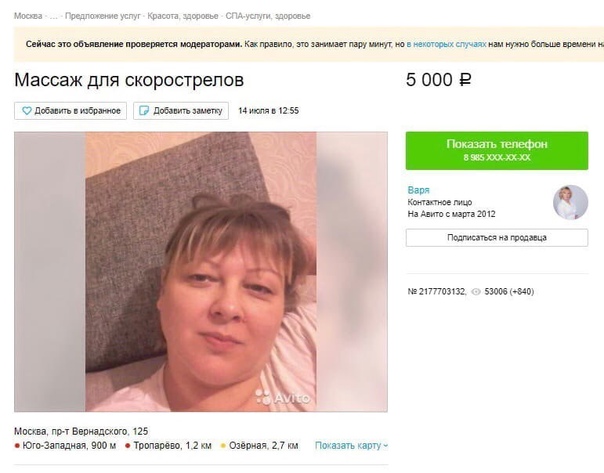Image resolution: width=604 pixels, height=473 pixels.
Task: Open the seller profile link Варя
Action: click(418, 190)
